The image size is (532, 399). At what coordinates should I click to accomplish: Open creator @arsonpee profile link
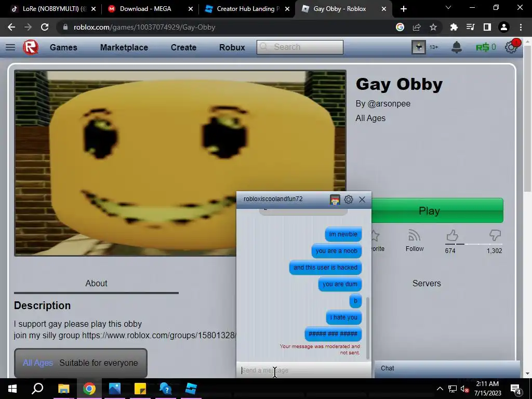pyautogui.click(x=389, y=103)
